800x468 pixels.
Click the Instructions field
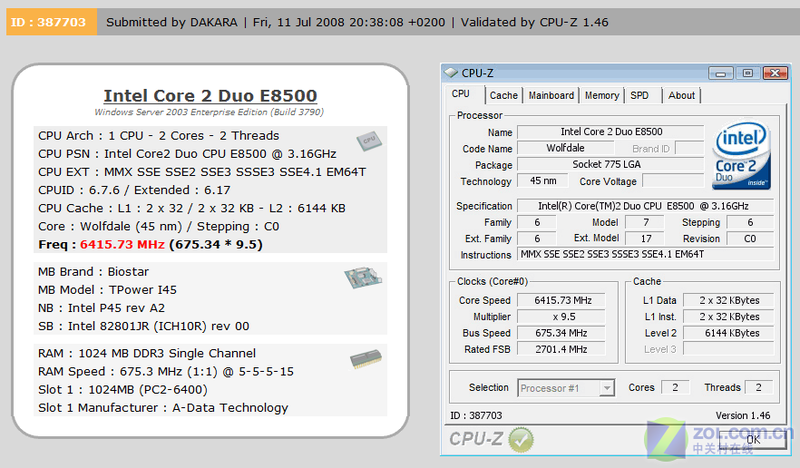(645, 255)
